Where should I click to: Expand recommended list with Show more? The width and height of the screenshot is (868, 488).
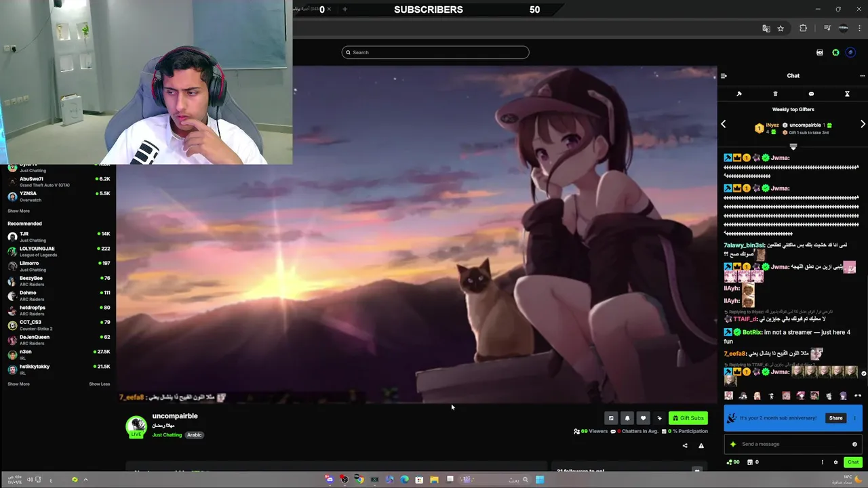(x=18, y=384)
